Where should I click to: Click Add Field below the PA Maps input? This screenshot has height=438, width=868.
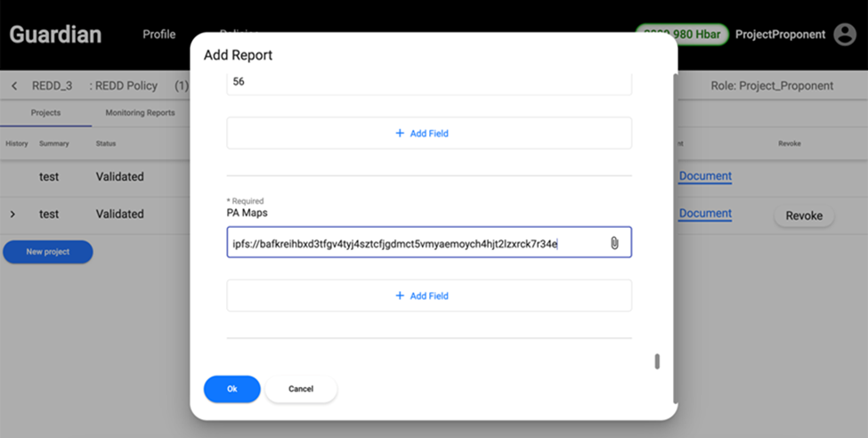pos(428,296)
